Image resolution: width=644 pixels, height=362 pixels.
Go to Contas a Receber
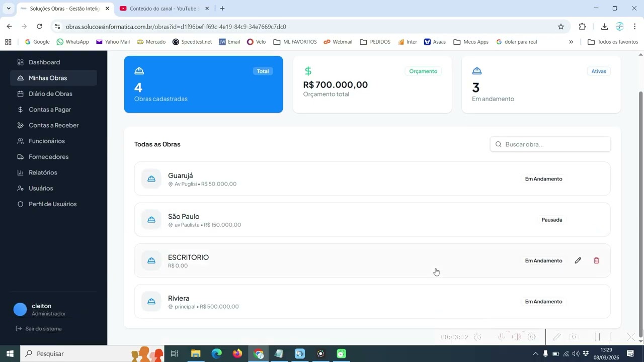pyautogui.click(x=53, y=125)
